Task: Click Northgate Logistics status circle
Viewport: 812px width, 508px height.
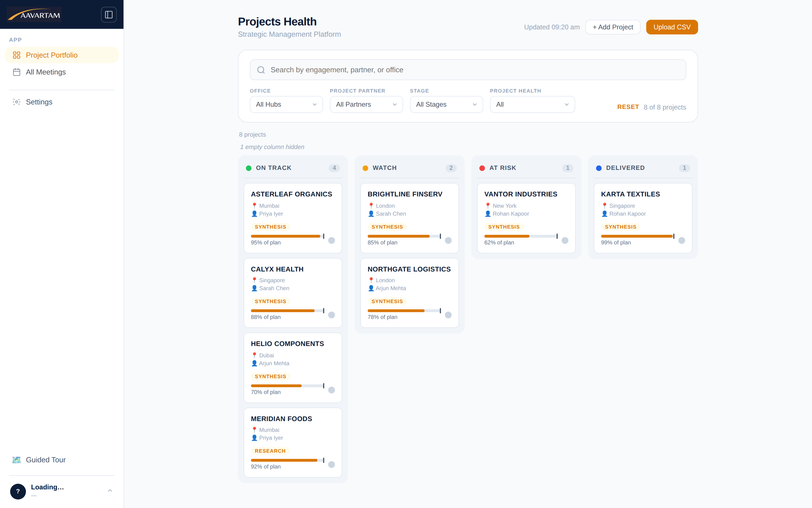Action: click(448, 315)
